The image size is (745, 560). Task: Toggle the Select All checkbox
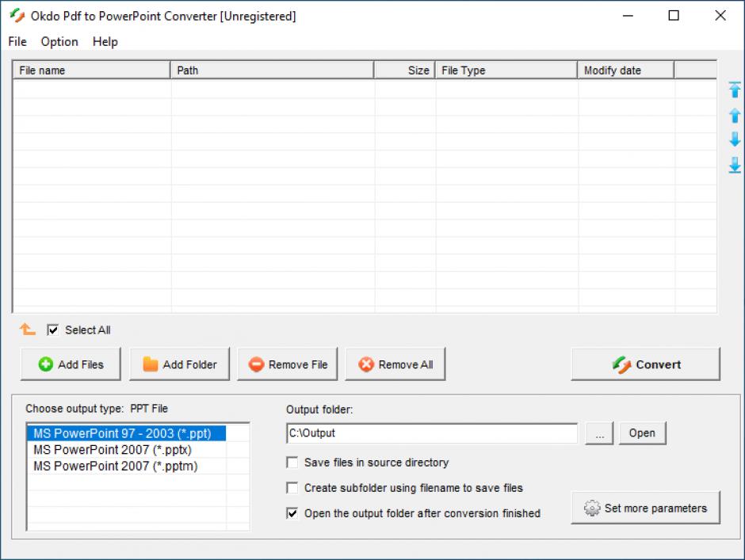pyautogui.click(x=53, y=330)
